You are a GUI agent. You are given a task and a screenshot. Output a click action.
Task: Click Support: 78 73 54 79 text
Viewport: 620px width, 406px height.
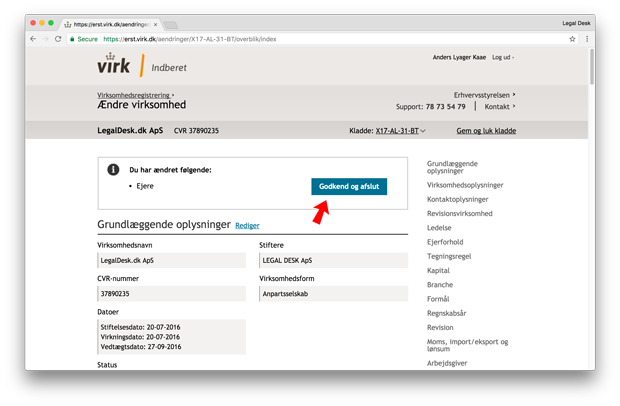coord(431,107)
